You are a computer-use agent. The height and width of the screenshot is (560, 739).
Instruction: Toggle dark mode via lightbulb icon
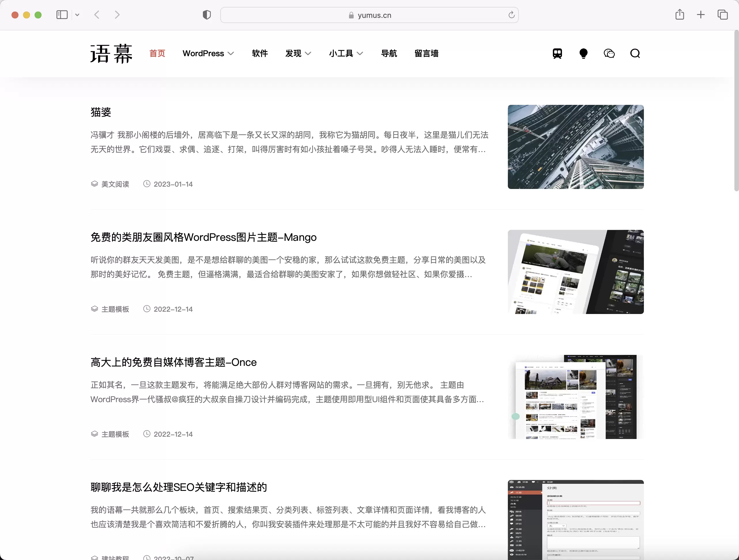[x=583, y=53]
